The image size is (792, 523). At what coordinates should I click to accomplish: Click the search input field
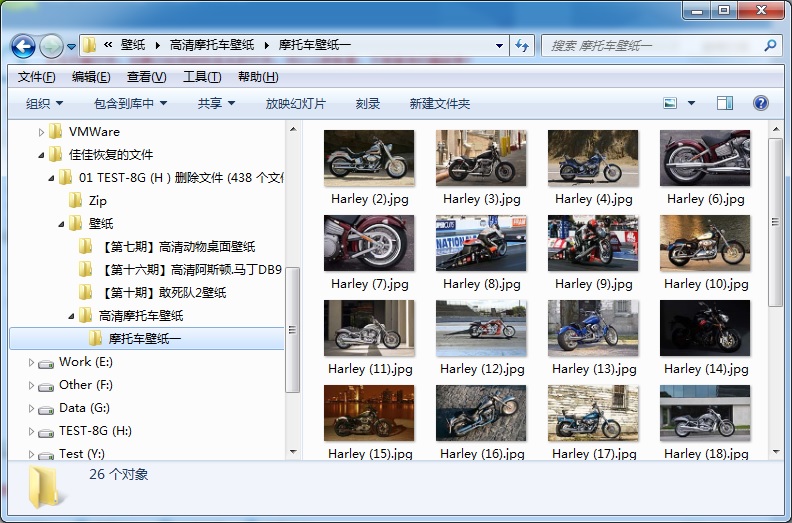(650, 46)
